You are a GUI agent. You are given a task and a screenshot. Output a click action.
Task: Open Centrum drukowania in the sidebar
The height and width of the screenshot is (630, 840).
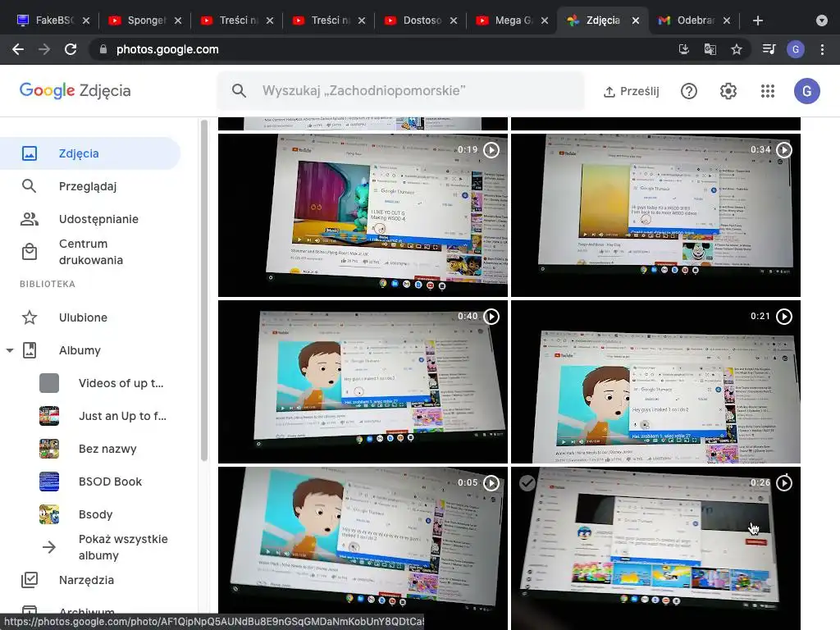[x=90, y=252]
